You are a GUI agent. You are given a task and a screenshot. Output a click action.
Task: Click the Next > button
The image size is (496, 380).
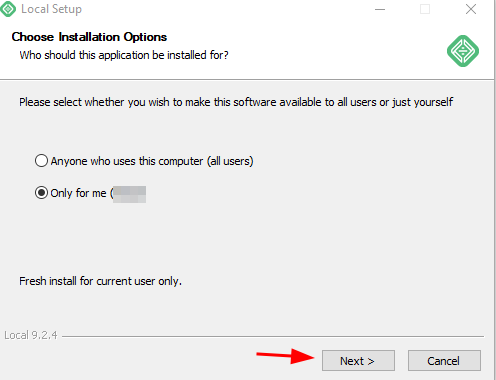[358, 360]
